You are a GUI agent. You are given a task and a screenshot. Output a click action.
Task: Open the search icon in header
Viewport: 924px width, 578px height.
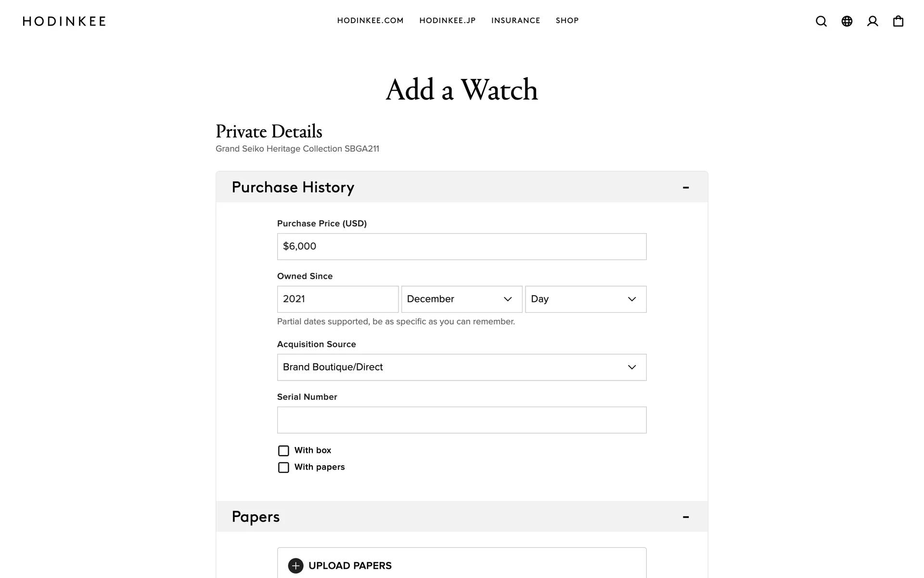point(821,21)
